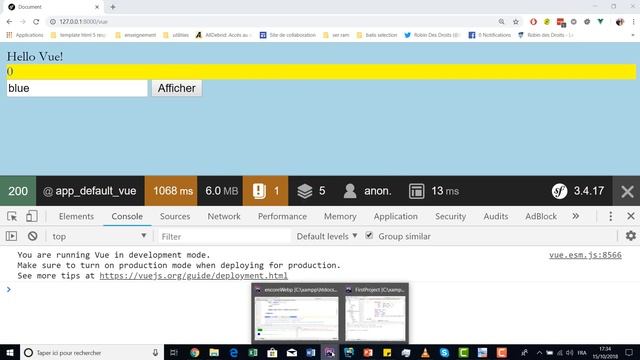
Task: Click the 200 status code panel
Action: click(x=18, y=191)
